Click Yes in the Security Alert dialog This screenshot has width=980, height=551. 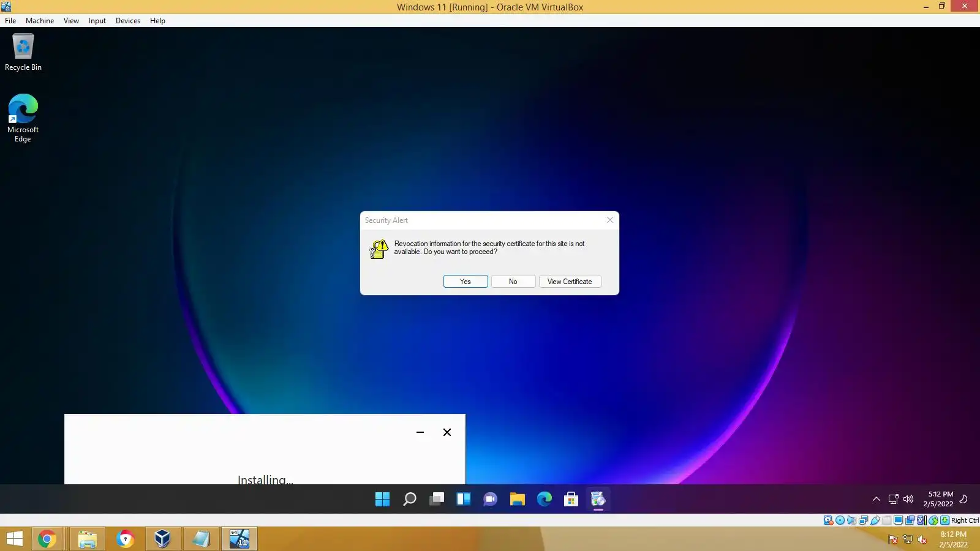pos(466,282)
